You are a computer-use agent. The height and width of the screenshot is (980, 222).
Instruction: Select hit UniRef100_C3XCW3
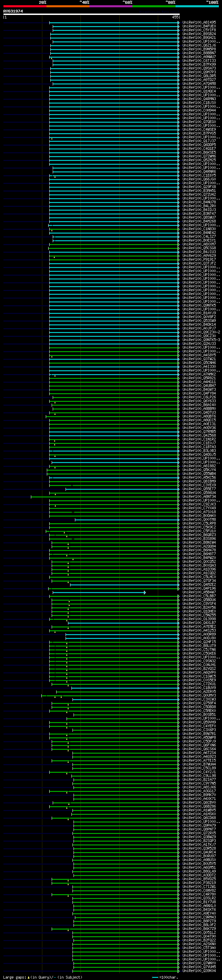pyautogui.click(x=199, y=699)
